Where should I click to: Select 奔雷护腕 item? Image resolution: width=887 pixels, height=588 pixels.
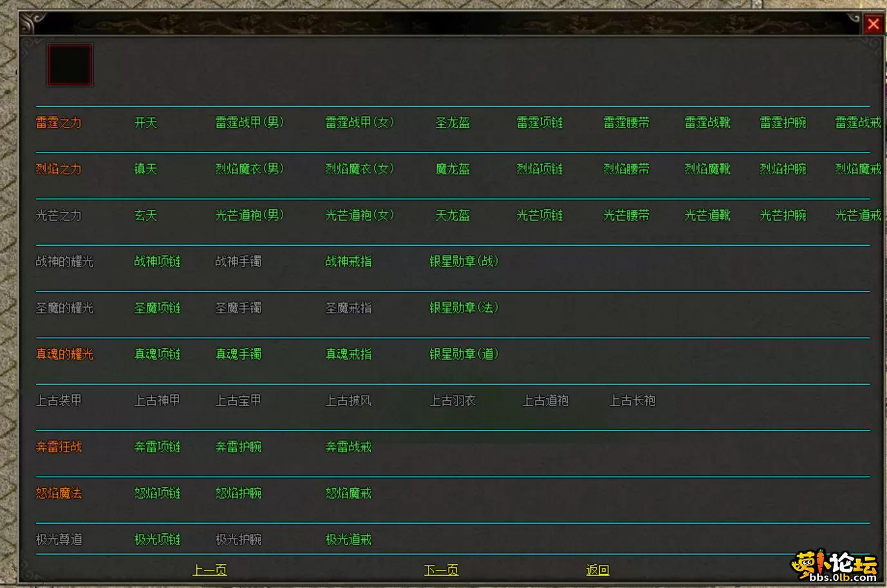238,446
